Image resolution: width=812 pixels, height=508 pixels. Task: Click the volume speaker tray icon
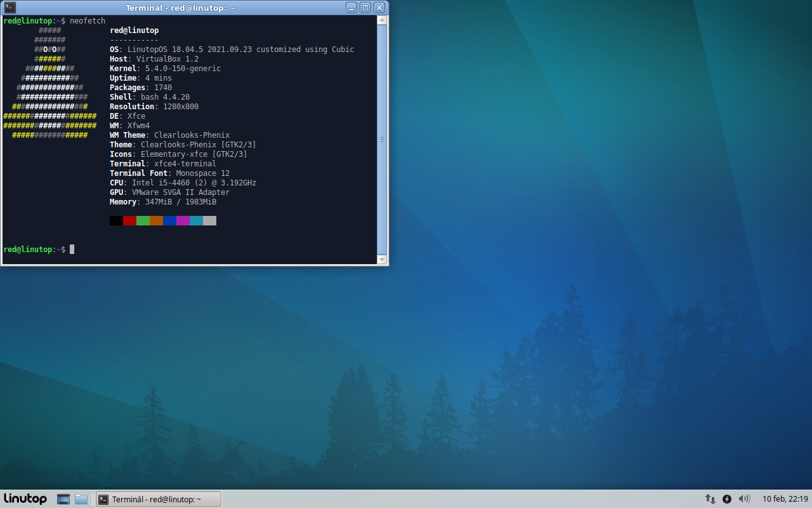coord(745,499)
